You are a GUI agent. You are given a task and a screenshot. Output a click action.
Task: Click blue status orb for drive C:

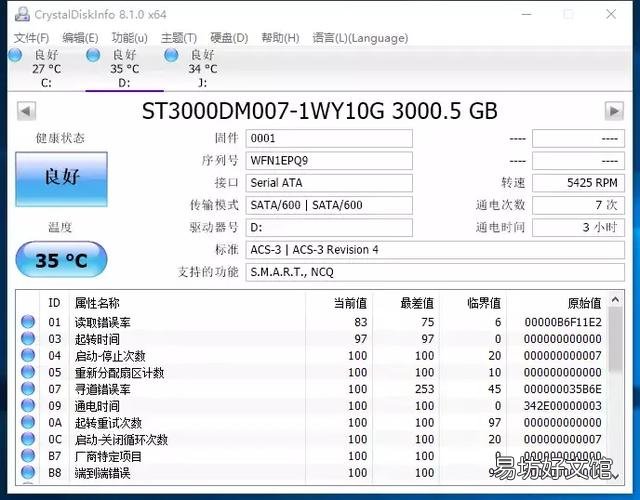16,55
